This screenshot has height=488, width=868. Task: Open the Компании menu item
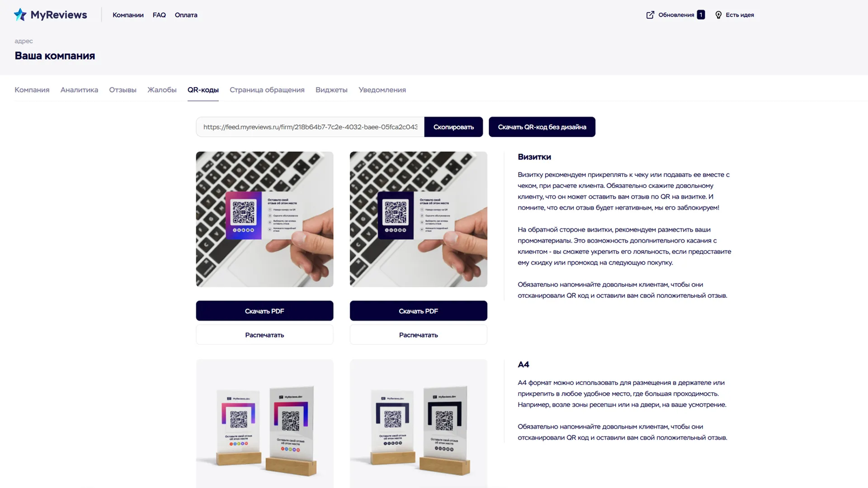128,15
